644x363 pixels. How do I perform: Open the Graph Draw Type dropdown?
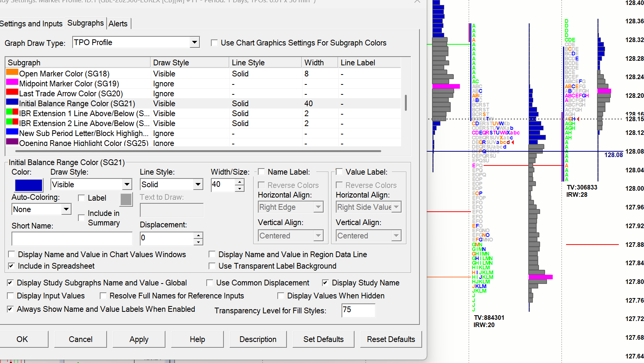coord(194,42)
